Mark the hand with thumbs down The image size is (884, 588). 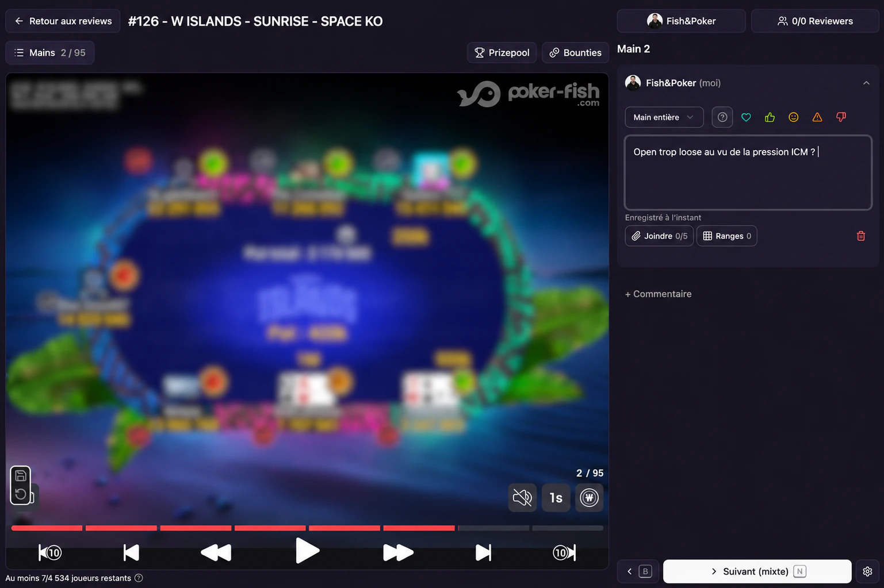coord(841,117)
